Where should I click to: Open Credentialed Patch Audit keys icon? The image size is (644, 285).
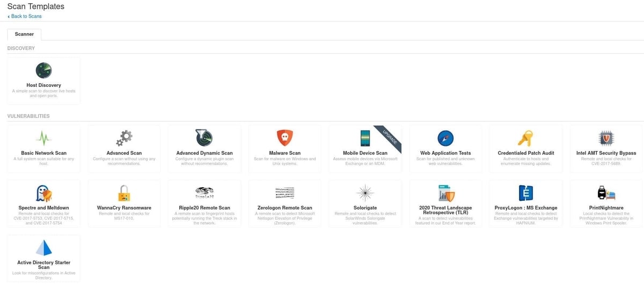coord(525,138)
